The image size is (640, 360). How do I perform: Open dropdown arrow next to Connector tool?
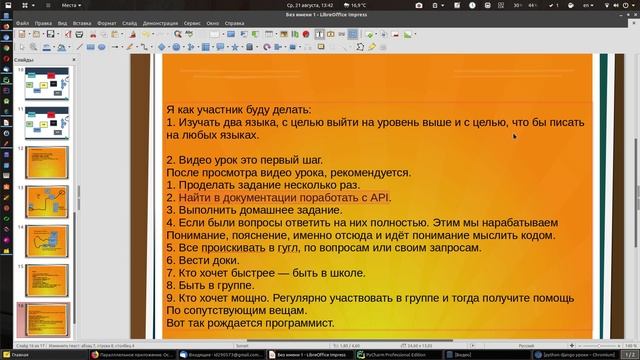click(151, 47)
